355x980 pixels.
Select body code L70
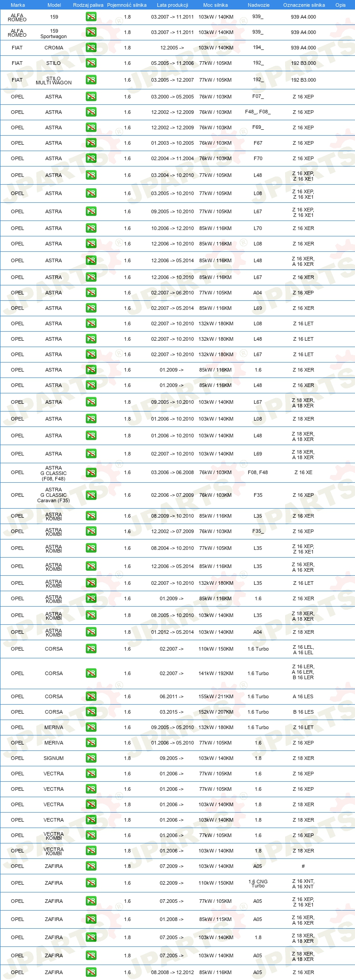pos(258,228)
